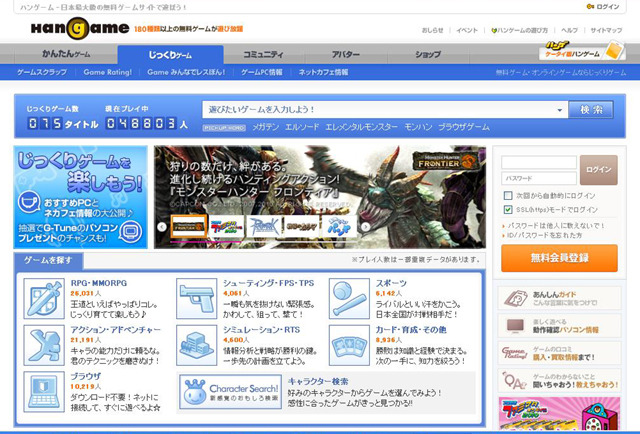Show next carousel thumbnails with right arrow
This screenshot has width=640, height=434.
tap(366, 227)
